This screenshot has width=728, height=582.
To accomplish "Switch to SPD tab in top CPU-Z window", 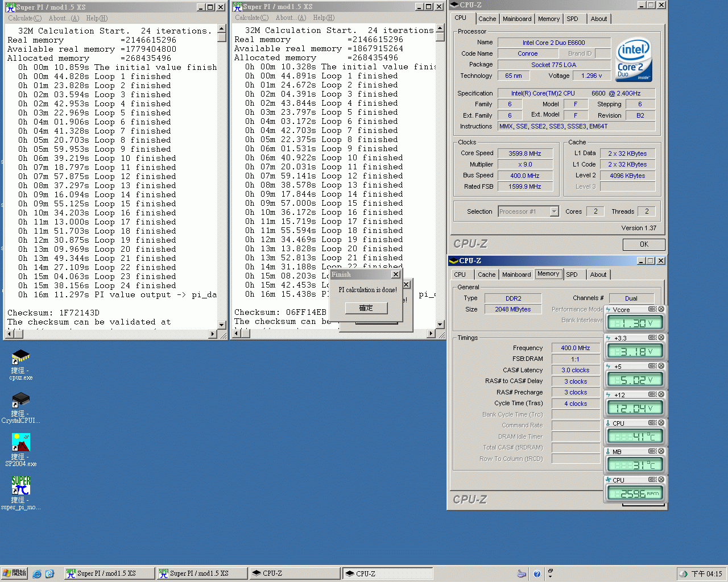I will [572, 19].
